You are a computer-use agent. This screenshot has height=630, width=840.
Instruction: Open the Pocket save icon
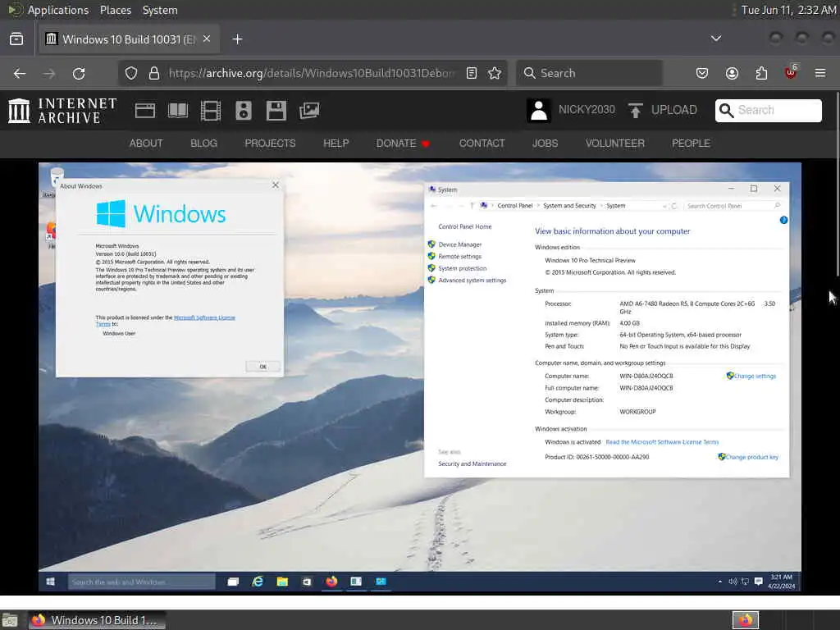[x=702, y=73]
